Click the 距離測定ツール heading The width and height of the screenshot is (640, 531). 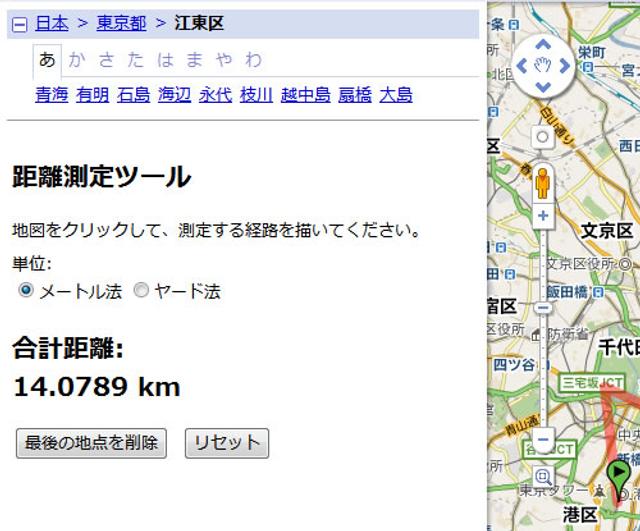tap(102, 176)
